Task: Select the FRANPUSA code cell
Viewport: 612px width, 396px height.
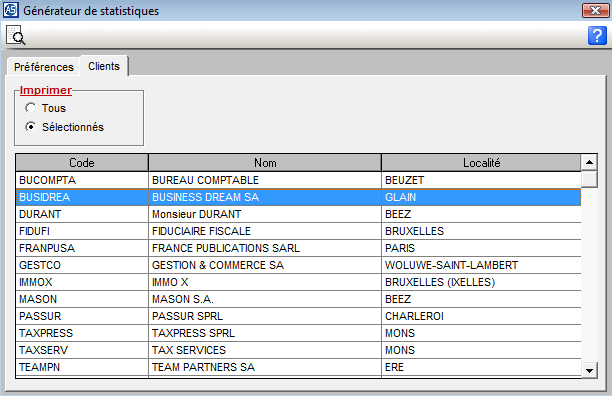Action: [x=82, y=248]
